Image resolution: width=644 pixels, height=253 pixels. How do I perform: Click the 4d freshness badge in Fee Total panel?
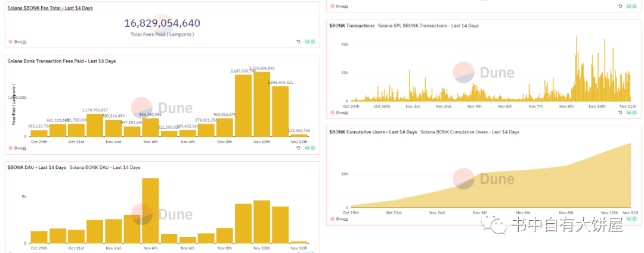(309, 42)
